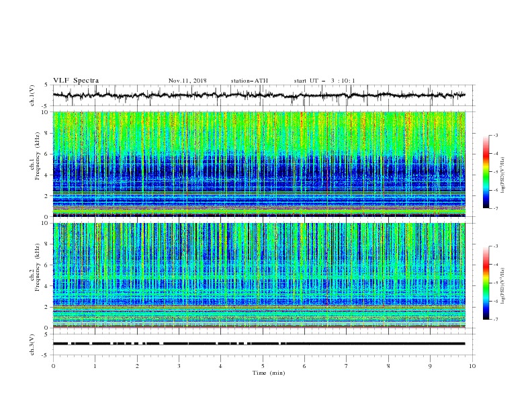Click time axis tick label "5"
532x411 pixels.
[263, 366]
